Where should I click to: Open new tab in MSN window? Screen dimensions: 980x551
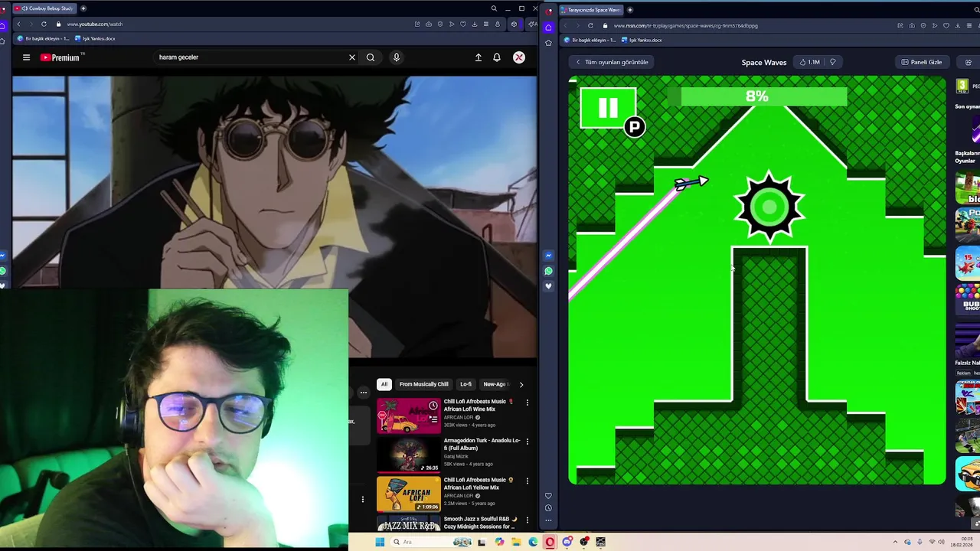(630, 10)
